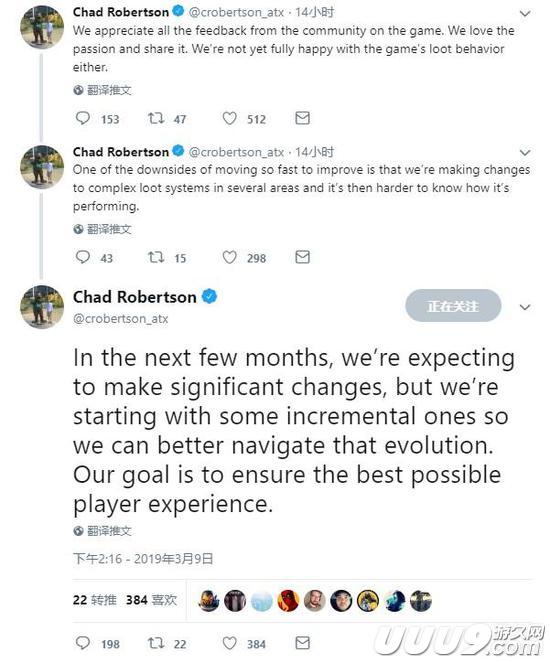This screenshot has width=550, height=663.
Task: Reply to main tweet with 198 replies
Action: [x=82, y=643]
